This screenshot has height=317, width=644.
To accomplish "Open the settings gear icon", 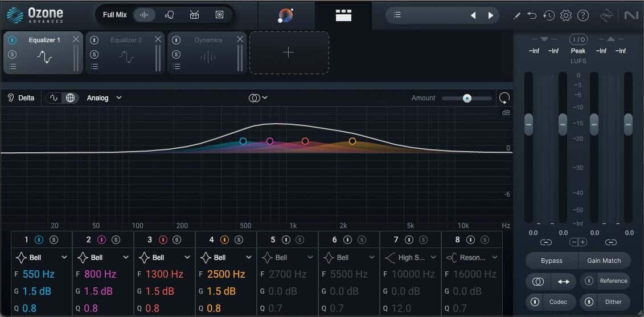I will [x=566, y=15].
